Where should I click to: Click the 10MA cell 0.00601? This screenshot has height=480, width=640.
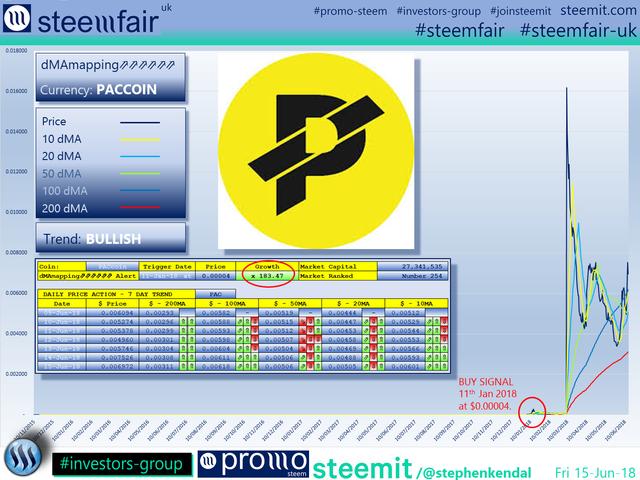point(405,367)
